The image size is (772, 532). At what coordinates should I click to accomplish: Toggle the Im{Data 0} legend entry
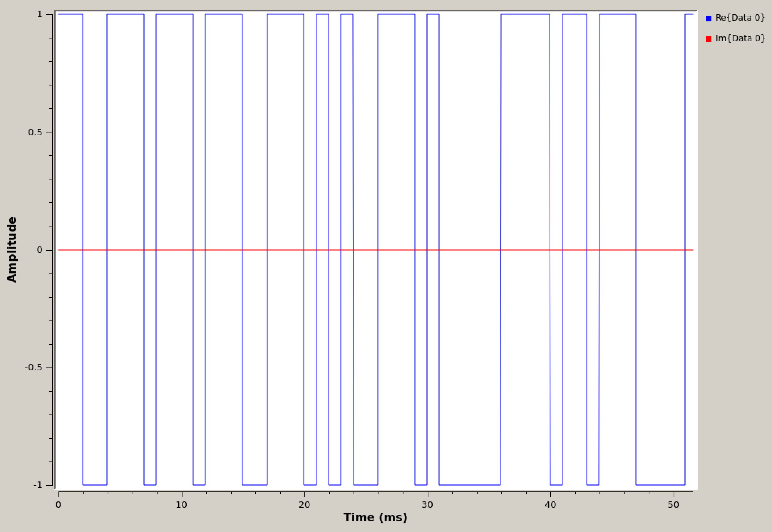coord(735,38)
